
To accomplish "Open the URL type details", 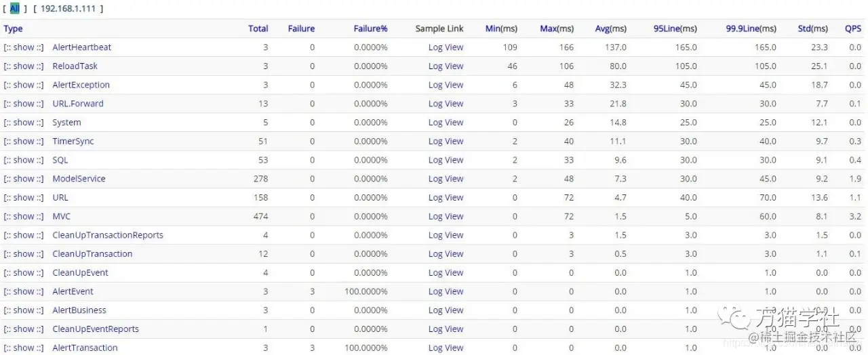I will [x=60, y=198].
